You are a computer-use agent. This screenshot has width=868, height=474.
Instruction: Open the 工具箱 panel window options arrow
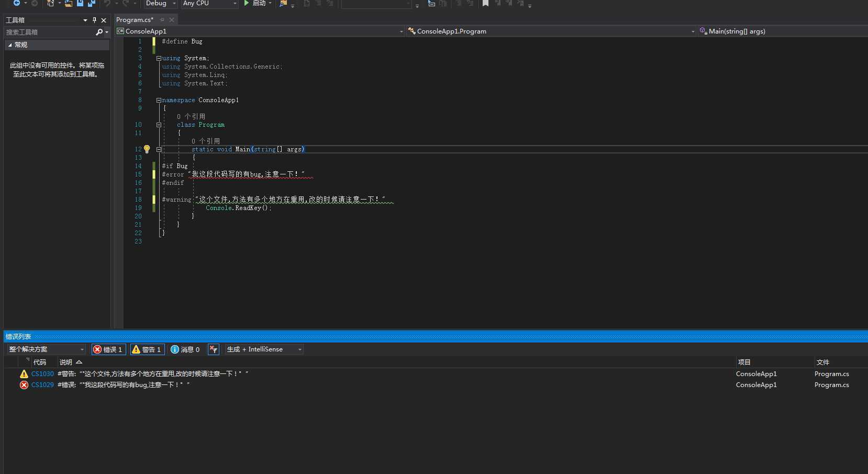point(85,20)
